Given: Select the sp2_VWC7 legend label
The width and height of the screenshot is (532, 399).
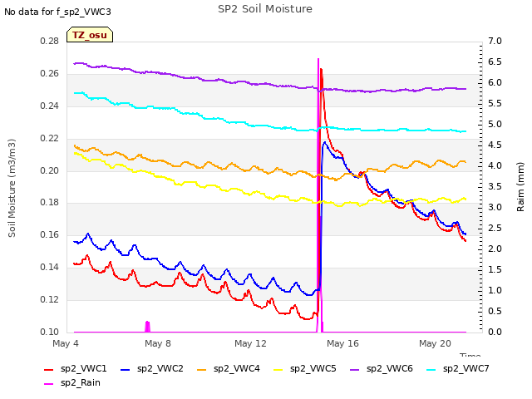Looking at the screenshot, I should pos(465,369).
